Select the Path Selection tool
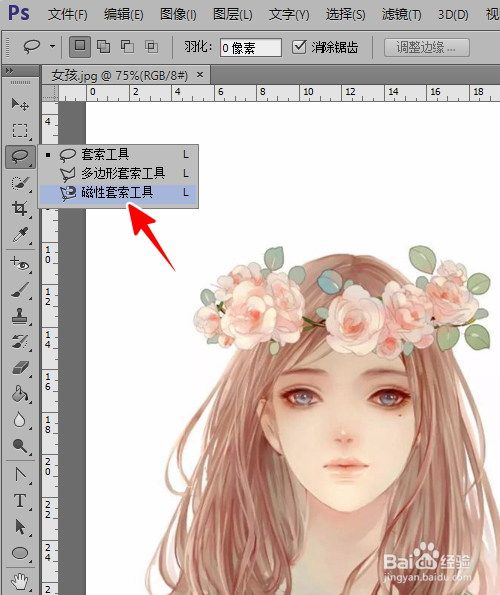 pyautogui.click(x=20, y=527)
